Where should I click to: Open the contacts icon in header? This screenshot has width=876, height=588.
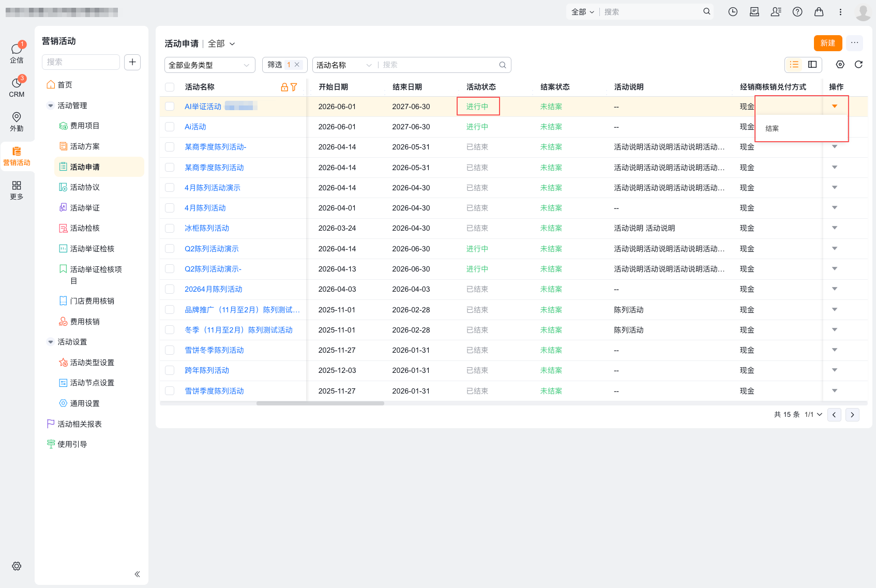click(776, 11)
